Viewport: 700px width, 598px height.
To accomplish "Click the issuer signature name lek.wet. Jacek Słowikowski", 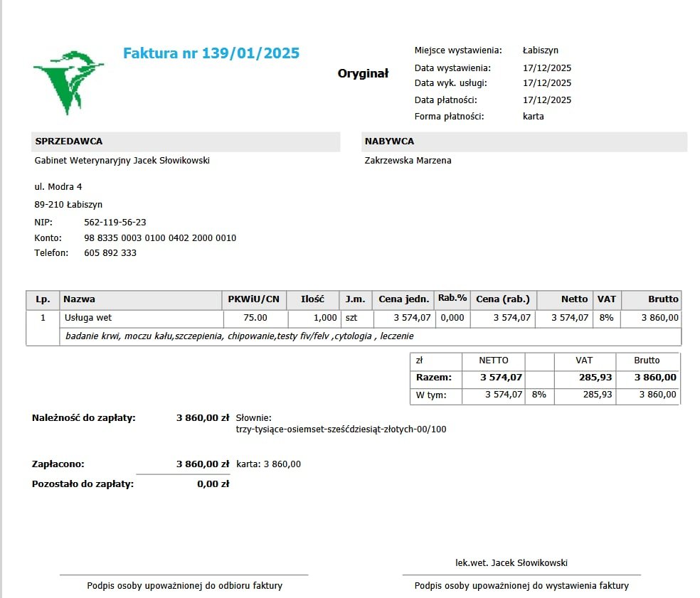I will tap(511, 563).
